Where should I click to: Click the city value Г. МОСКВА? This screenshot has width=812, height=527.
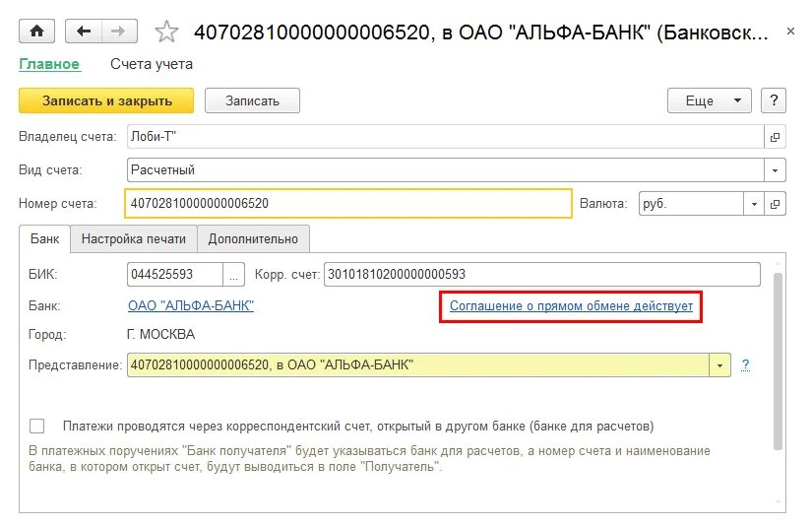[x=161, y=335]
